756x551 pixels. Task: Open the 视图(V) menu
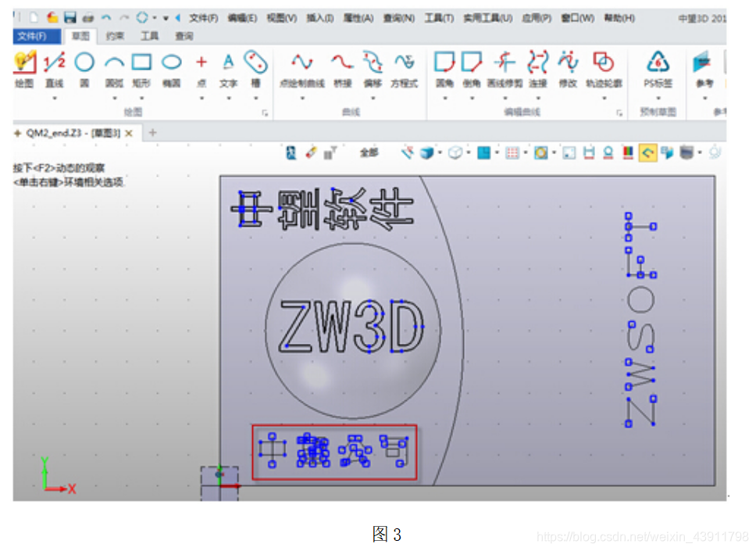[x=282, y=18]
